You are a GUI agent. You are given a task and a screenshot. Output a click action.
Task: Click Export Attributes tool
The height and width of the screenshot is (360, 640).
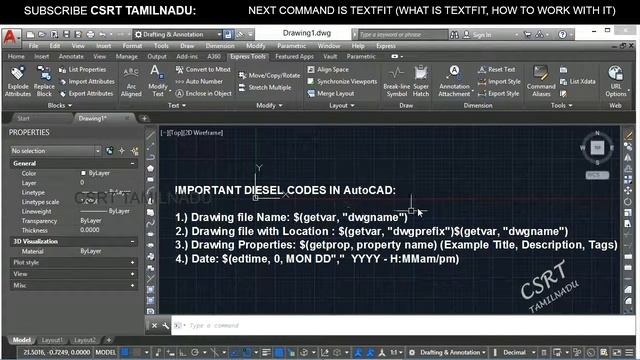point(86,93)
